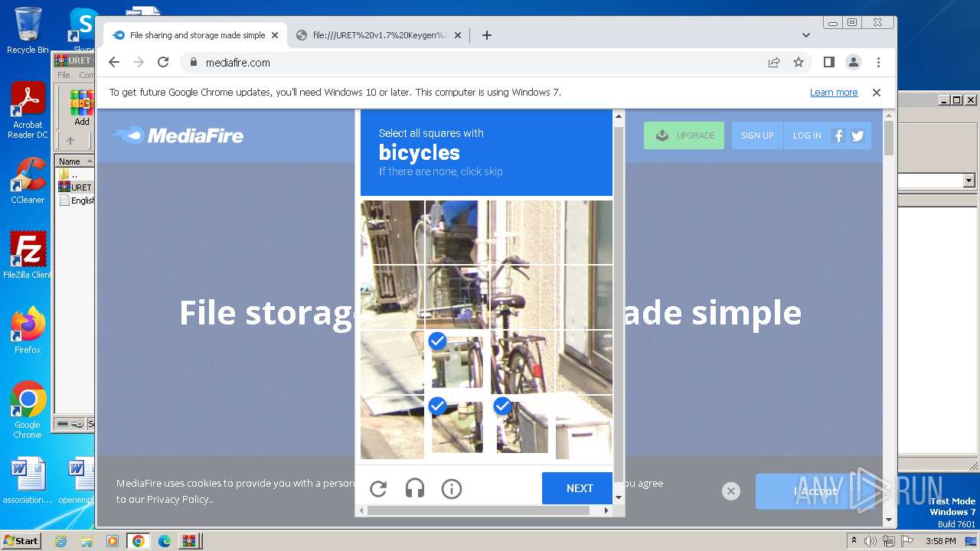This screenshot has height=551, width=980.
Task: Open a new Chrome tab
Action: (486, 35)
